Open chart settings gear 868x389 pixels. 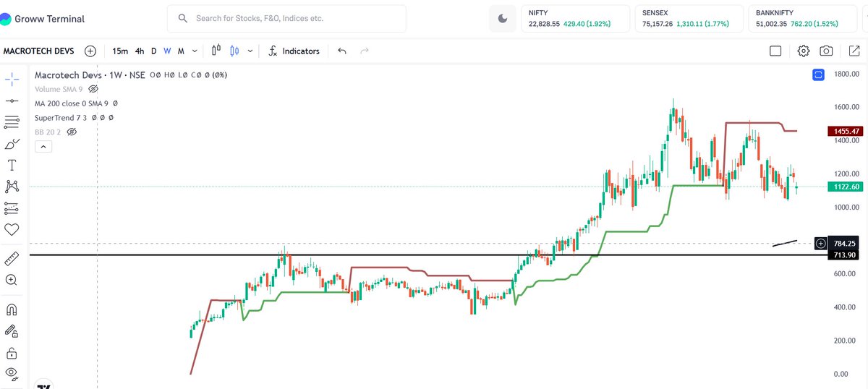click(x=803, y=51)
